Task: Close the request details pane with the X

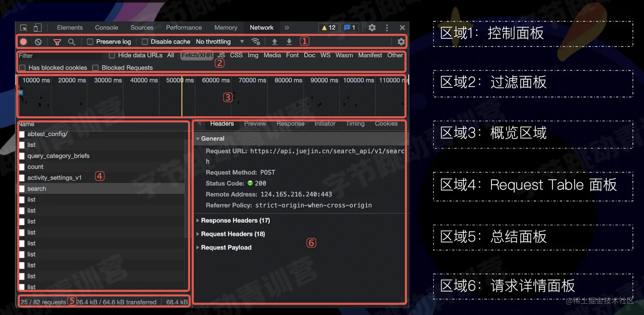Action: [199, 123]
